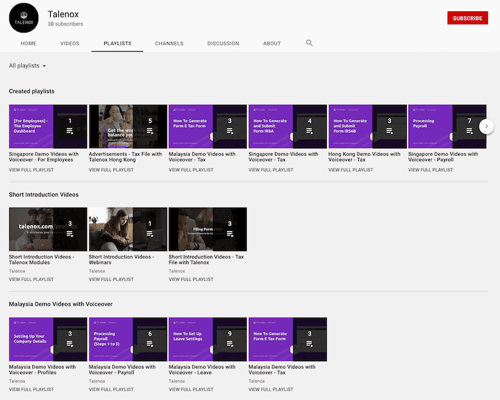This screenshot has width=500, height=400.
Task: Click playlist icon on Webinars thumbnail
Action: click(150, 234)
